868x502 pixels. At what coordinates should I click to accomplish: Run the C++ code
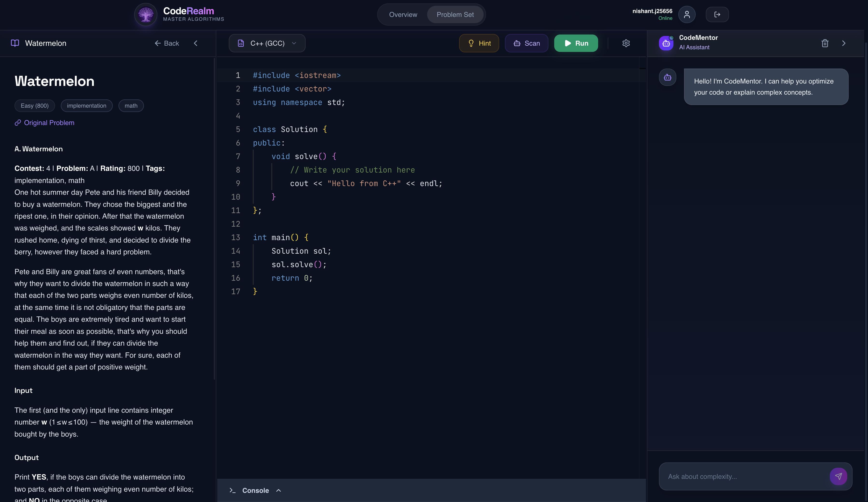[575, 43]
